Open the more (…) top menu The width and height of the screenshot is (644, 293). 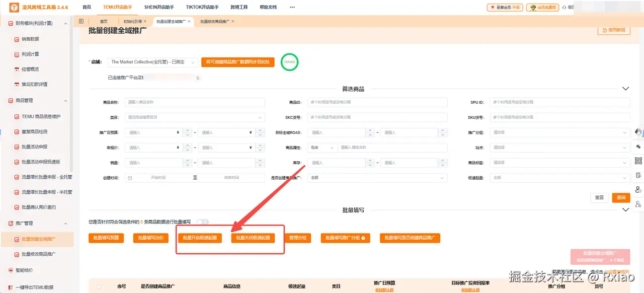pos(292,7)
